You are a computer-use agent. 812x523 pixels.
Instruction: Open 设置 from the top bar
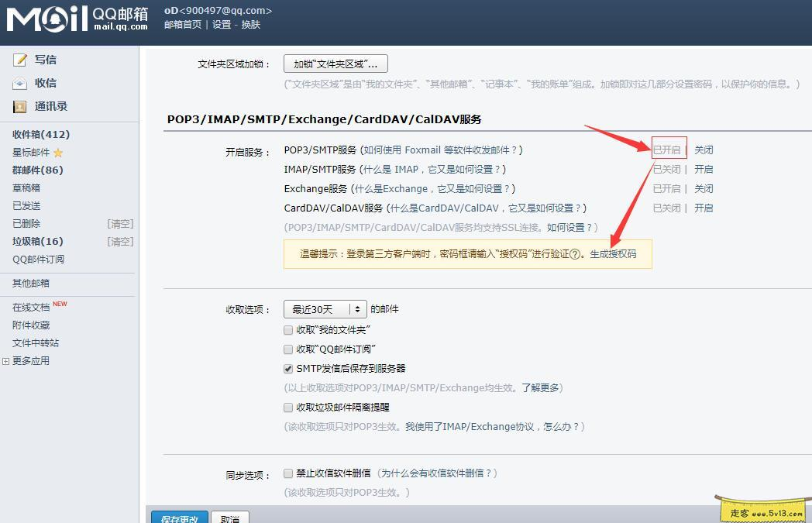(x=221, y=24)
